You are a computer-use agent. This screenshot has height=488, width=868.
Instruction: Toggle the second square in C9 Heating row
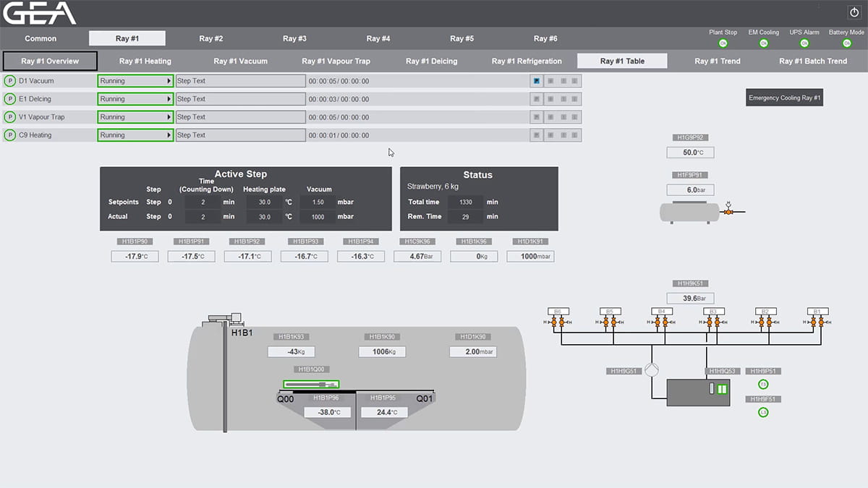point(550,135)
